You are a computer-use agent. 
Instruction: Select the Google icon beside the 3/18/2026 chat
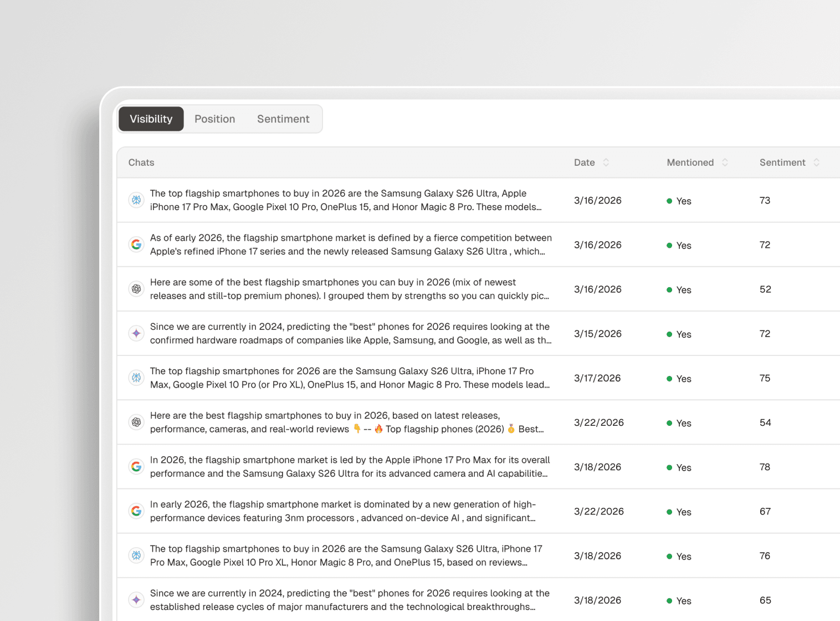pyautogui.click(x=136, y=466)
